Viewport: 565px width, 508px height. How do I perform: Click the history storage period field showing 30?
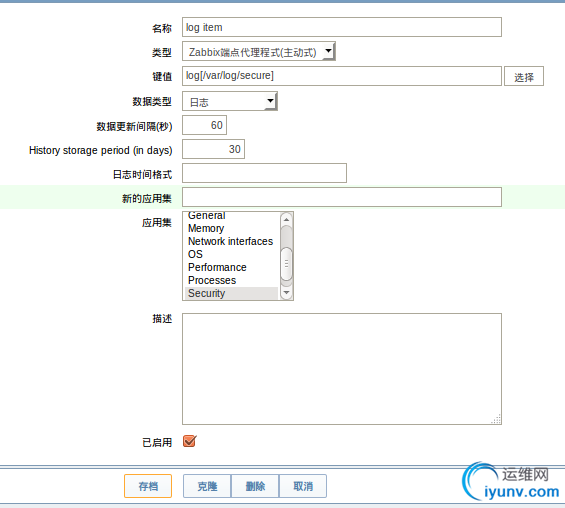pyautogui.click(x=213, y=149)
